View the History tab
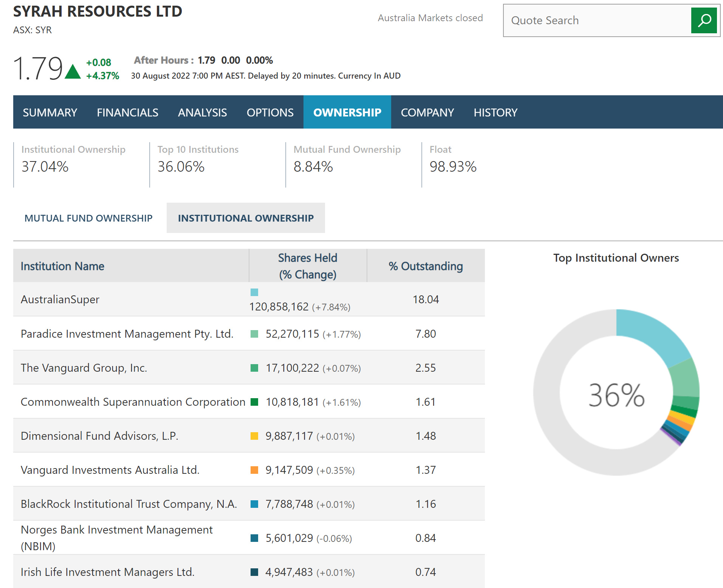This screenshot has height=588, width=723. click(495, 112)
